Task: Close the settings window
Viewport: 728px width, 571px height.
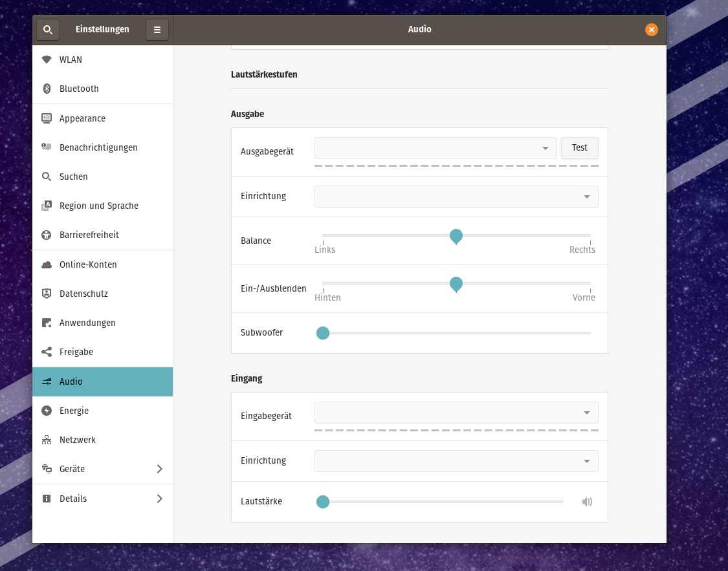Action: point(652,30)
